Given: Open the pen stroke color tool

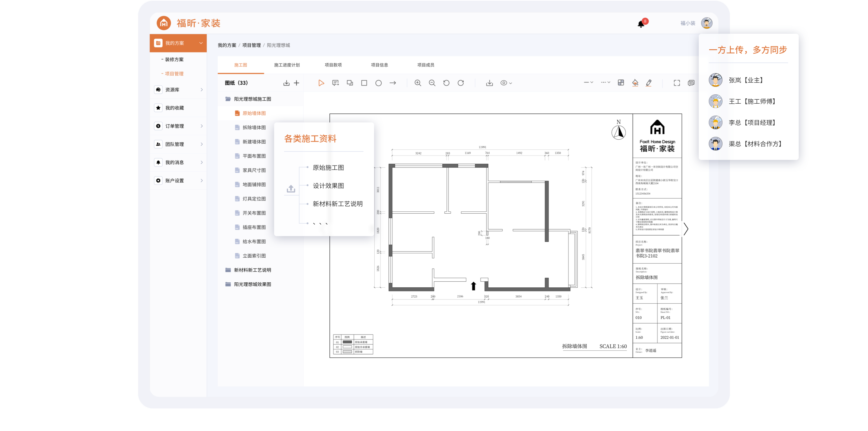Looking at the screenshot, I should 649,83.
